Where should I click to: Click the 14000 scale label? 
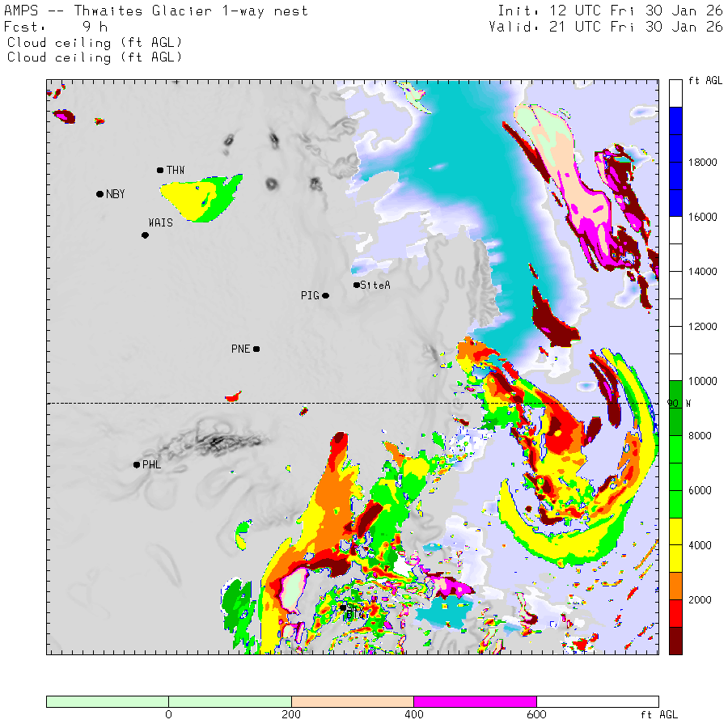click(702, 272)
